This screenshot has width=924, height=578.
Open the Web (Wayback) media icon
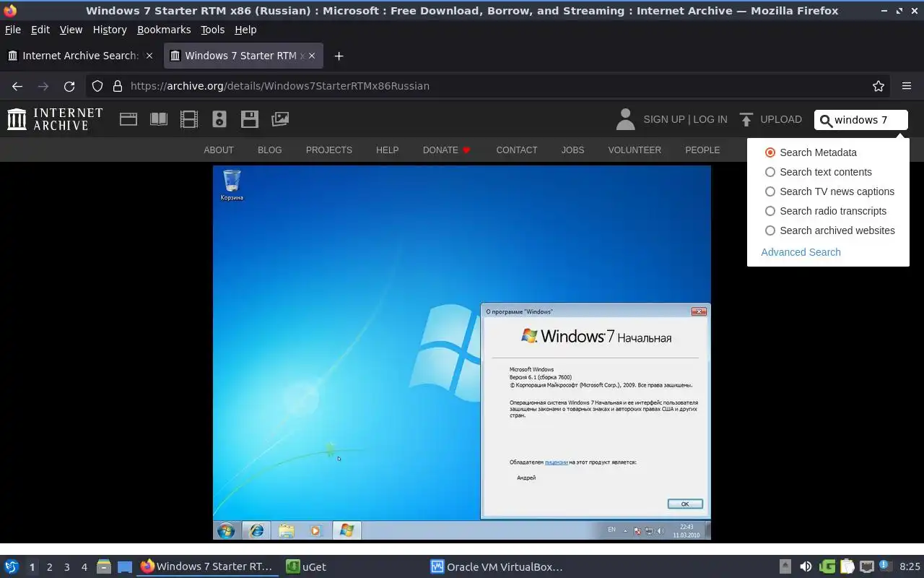tap(128, 119)
